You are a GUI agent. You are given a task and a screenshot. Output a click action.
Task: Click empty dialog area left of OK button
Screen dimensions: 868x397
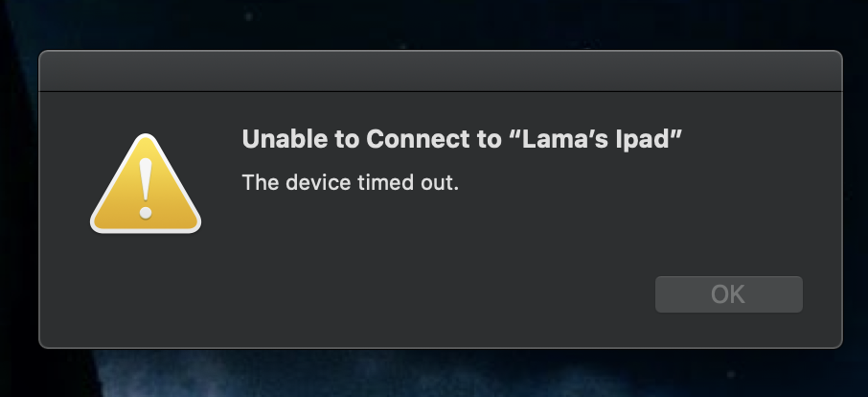[479, 294]
